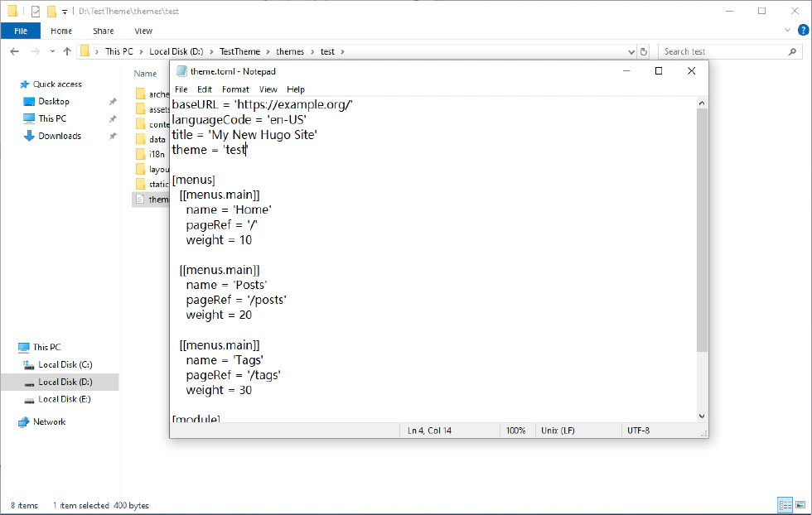This screenshot has height=515, width=812.
Task: Click the refresh icon beside the address bar
Action: pyautogui.click(x=644, y=51)
